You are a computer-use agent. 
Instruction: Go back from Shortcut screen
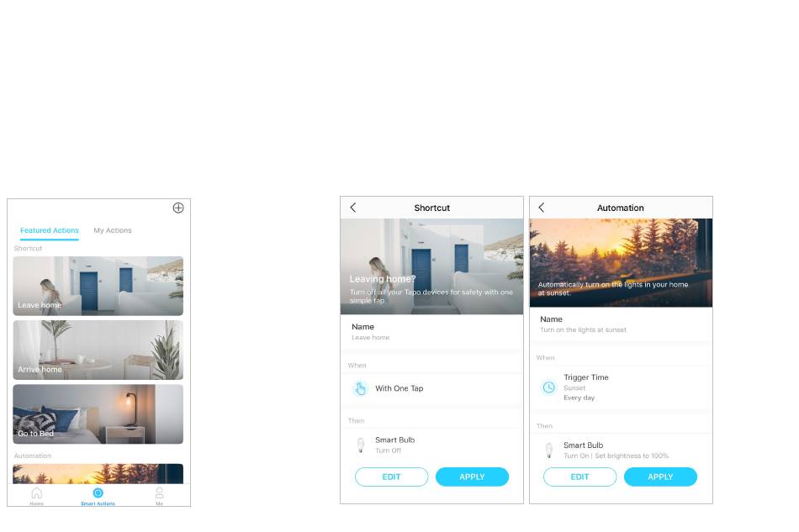pyautogui.click(x=353, y=208)
